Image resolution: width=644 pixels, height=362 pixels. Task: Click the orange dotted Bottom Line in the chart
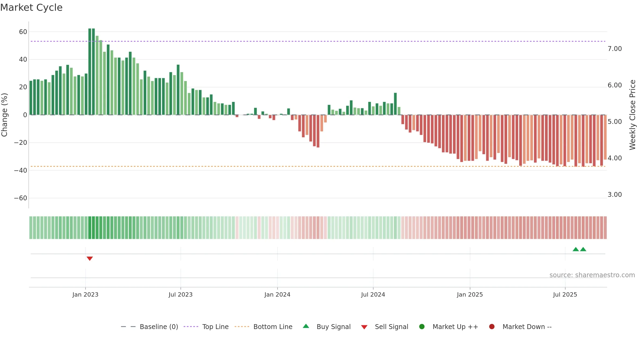(x=318, y=167)
